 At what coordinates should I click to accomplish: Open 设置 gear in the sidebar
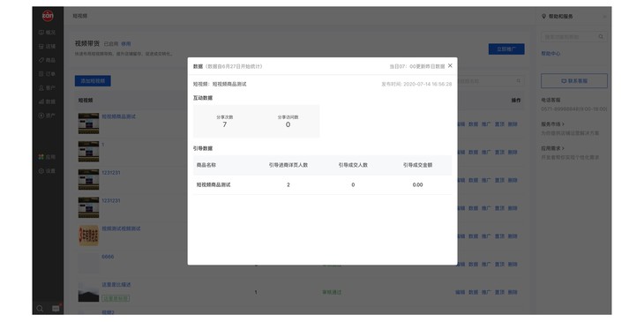point(41,171)
